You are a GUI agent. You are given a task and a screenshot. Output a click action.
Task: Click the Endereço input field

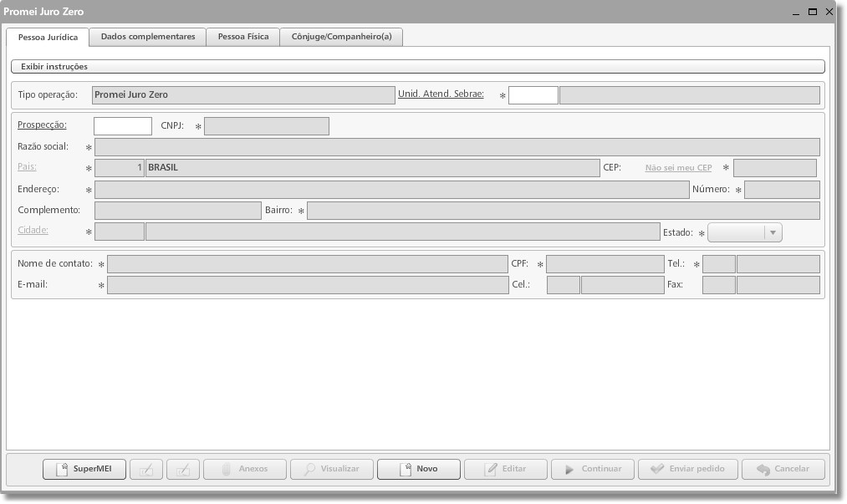point(391,190)
